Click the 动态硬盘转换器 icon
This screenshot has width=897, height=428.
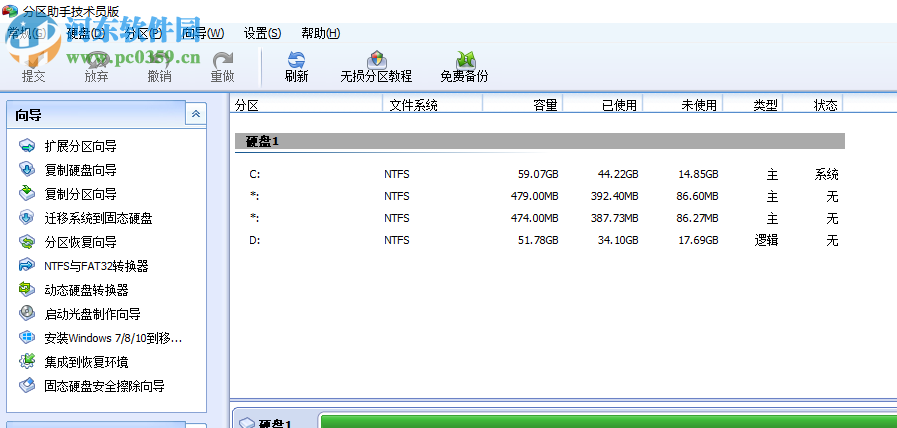point(27,290)
